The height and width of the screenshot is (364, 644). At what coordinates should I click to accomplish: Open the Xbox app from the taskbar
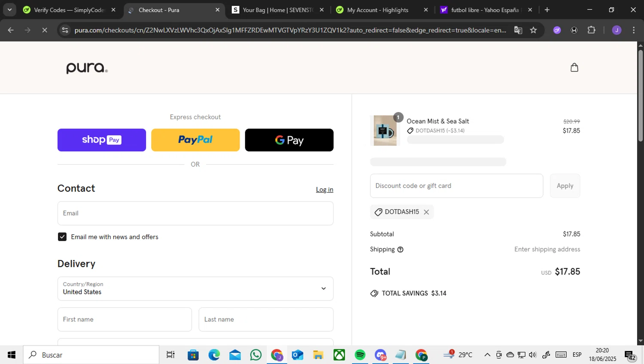[339, 355]
